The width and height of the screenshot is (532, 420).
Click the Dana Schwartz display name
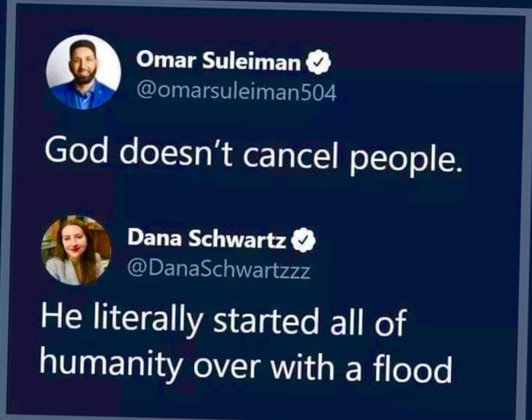[x=207, y=239]
